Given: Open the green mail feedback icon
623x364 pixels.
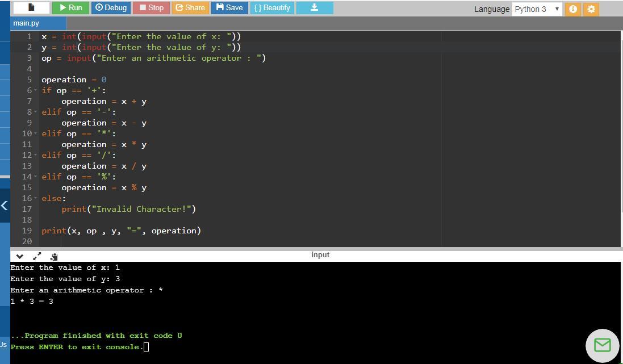Looking at the screenshot, I should click(x=602, y=344).
